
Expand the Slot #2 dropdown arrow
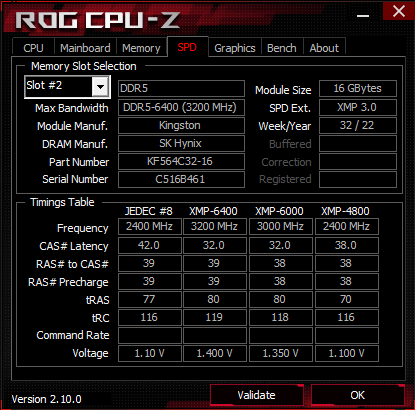click(x=100, y=87)
